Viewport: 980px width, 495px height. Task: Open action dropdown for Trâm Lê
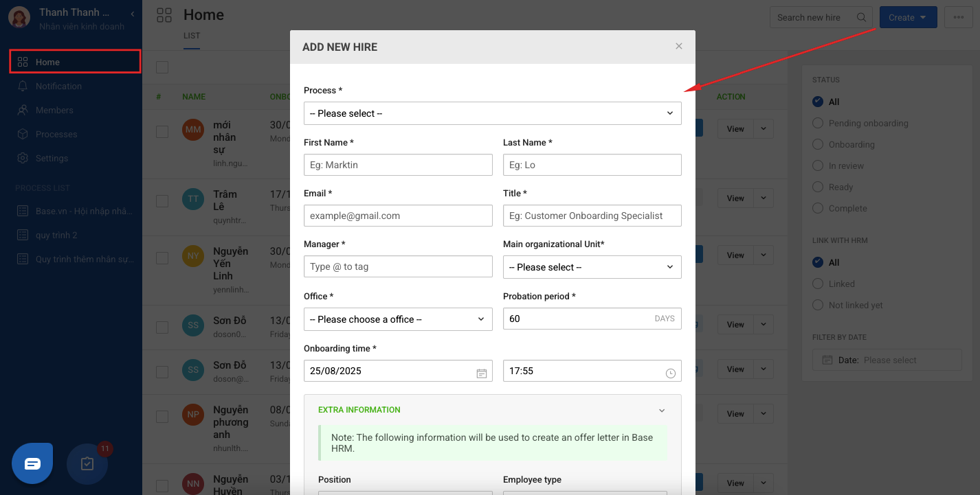coord(764,198)
